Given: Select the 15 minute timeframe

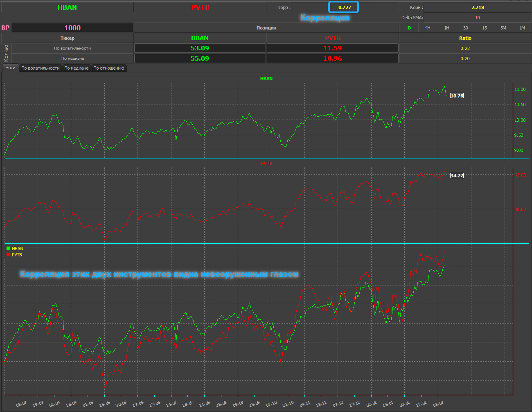Looking at the screenshot, I should (x=485, y=28).
